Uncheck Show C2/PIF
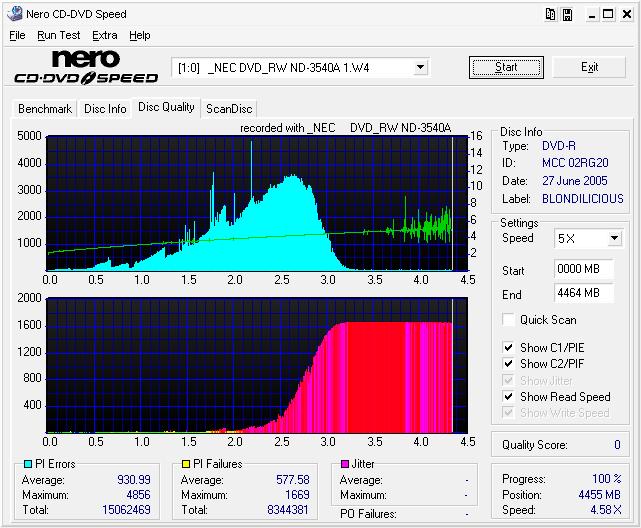The height and width of the screenshot is (528, 641). coord(508,363)
